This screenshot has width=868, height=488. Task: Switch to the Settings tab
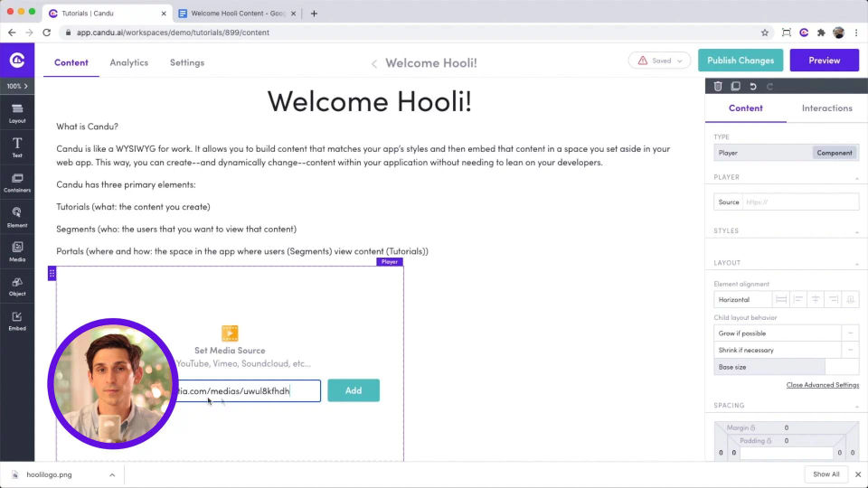pyautogui.click(x=187, y=62)
